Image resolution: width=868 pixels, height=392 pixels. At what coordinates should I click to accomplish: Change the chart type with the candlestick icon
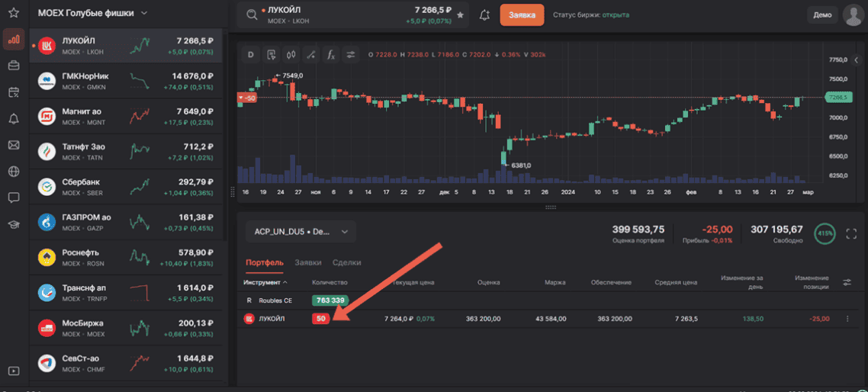291,54
